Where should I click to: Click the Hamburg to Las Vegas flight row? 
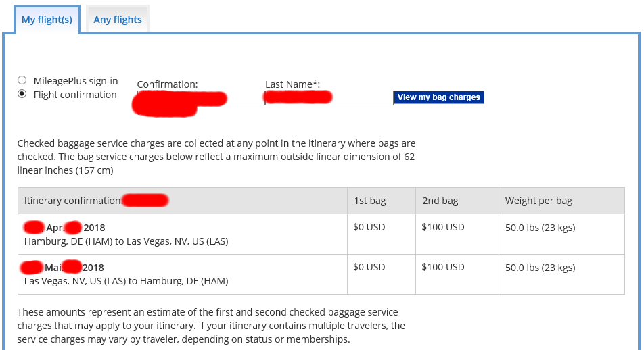pos(126,241)
